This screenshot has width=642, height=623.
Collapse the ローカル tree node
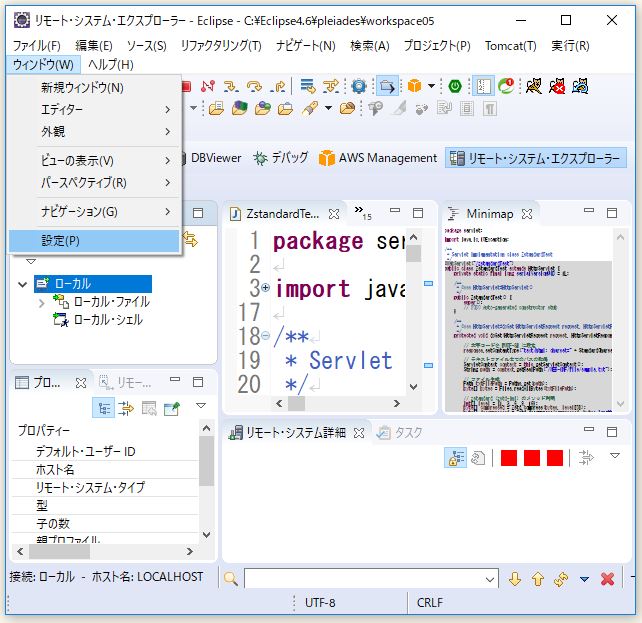(x=23, y=284)
